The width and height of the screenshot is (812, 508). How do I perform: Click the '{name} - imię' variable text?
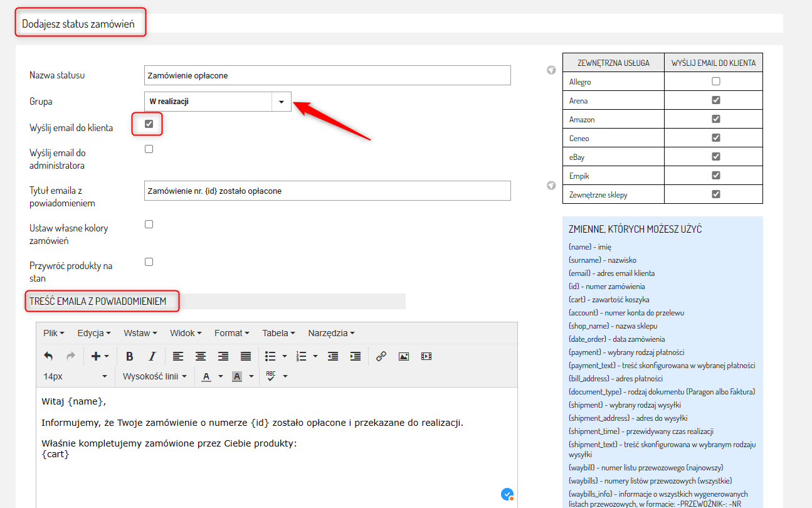(x=589, y=247)
